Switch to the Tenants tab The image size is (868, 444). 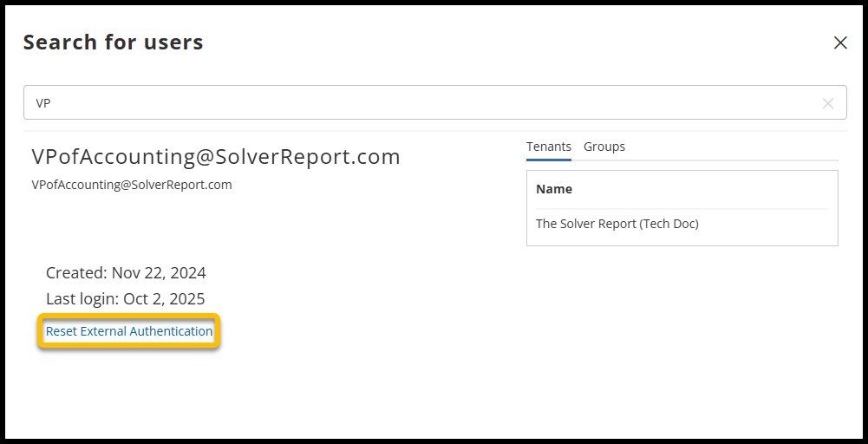tap(548, 147)
